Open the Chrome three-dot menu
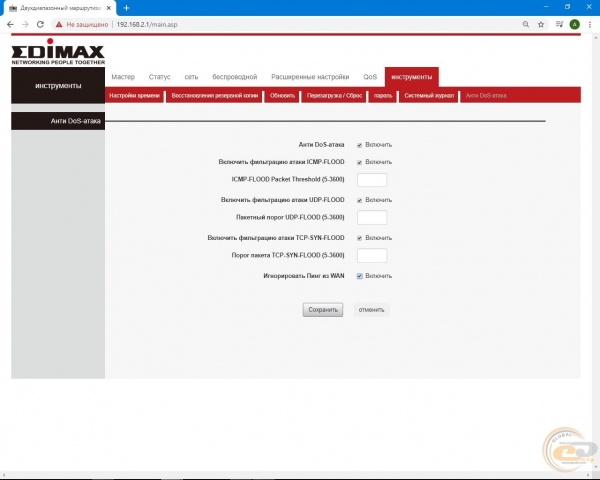Viewport: 600px width, 480px height. (x=590, y=24)
